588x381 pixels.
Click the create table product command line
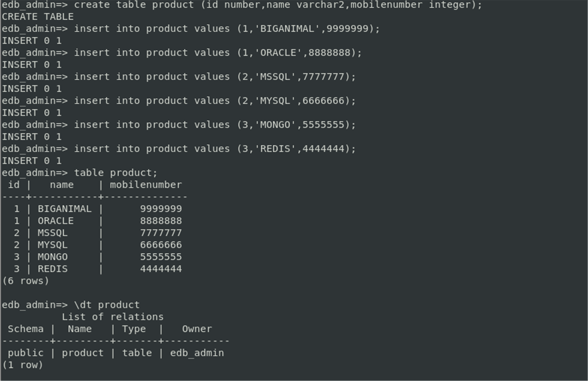(x=242, y=5)
